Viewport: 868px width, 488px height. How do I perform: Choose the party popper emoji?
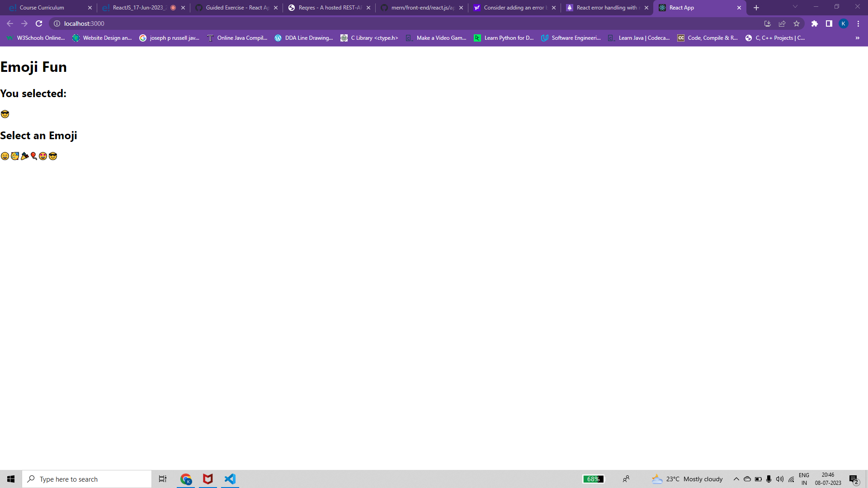coord(24,156)
